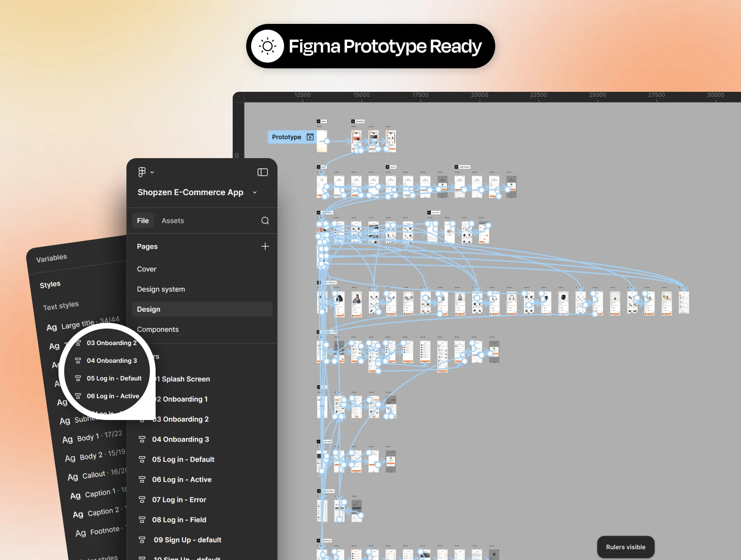The image size is (741, 560).
Task: Open the Design system page
Action: (161, 289)
